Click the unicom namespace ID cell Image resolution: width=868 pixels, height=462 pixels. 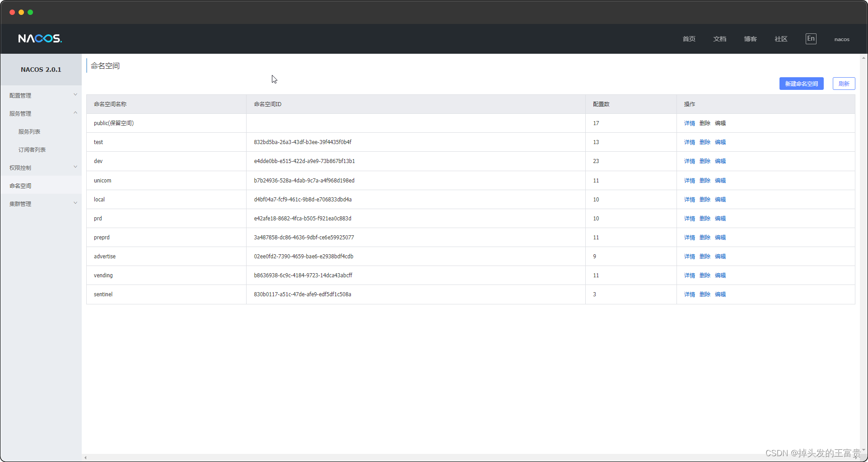point(416,181)
